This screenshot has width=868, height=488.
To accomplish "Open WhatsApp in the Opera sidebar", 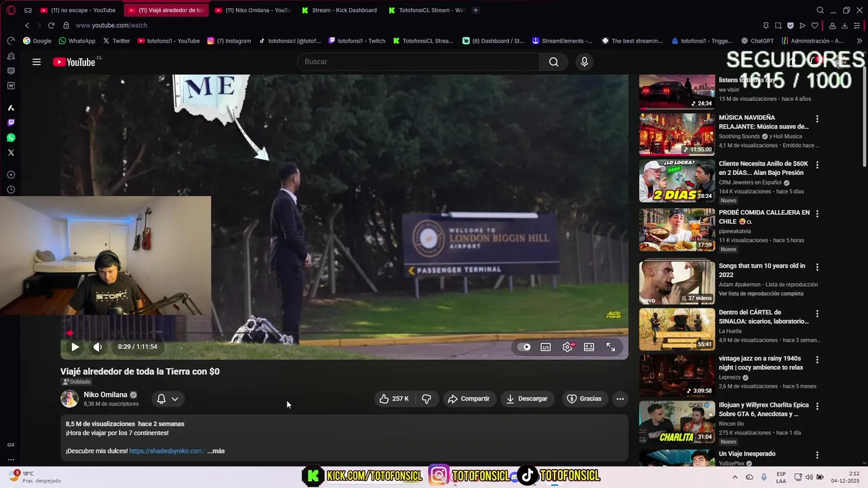I will [11, 138].
